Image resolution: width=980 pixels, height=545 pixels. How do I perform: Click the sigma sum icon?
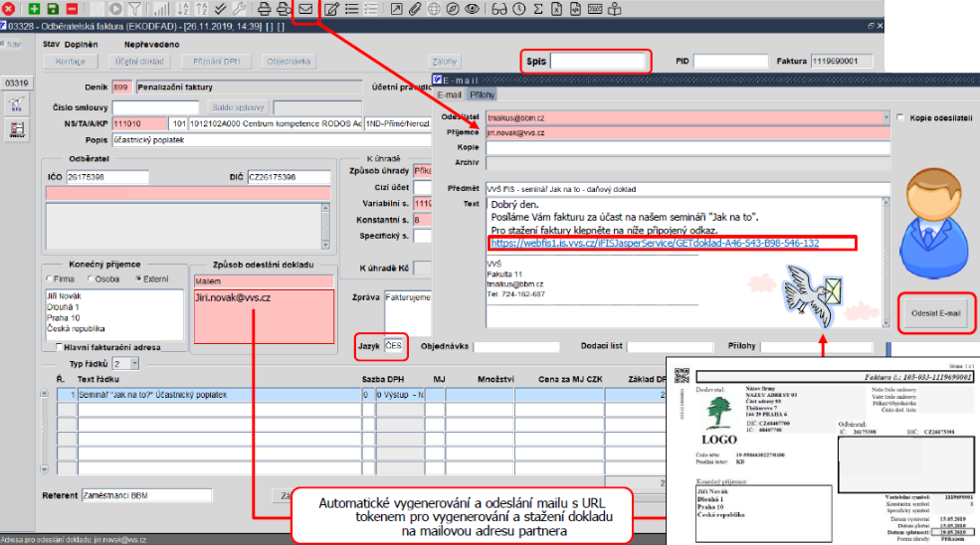tap(538, 9)
